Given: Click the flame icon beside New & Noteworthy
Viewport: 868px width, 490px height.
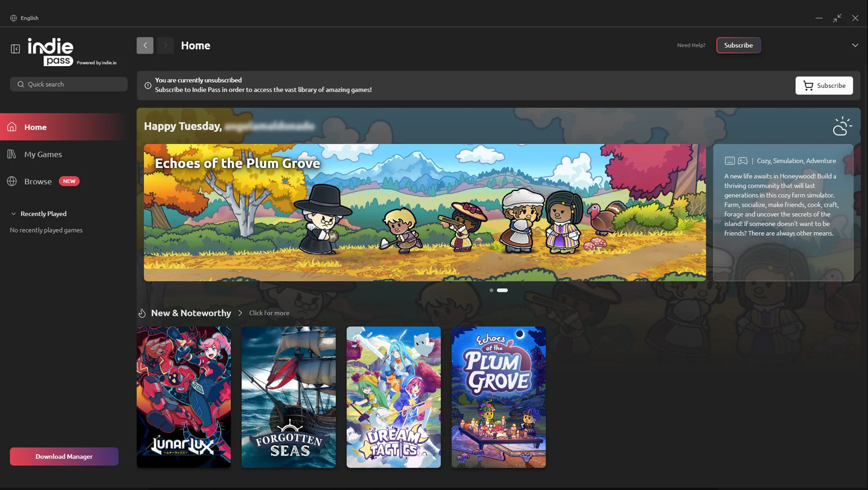Looking at the screenshot, I should [142, 313].
